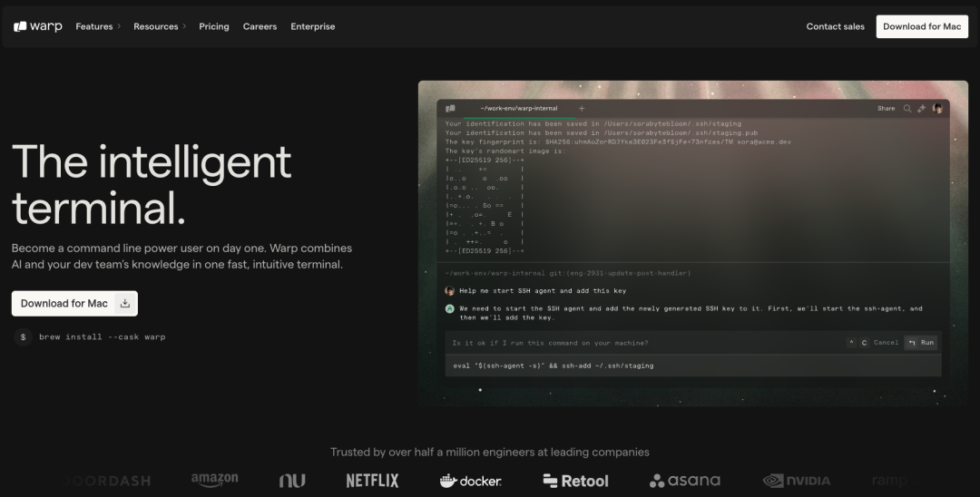The height and width of the screenshot is (497, 980).
Task: Expand the Resources dropdown in the navigation
Action: (160, 26)
